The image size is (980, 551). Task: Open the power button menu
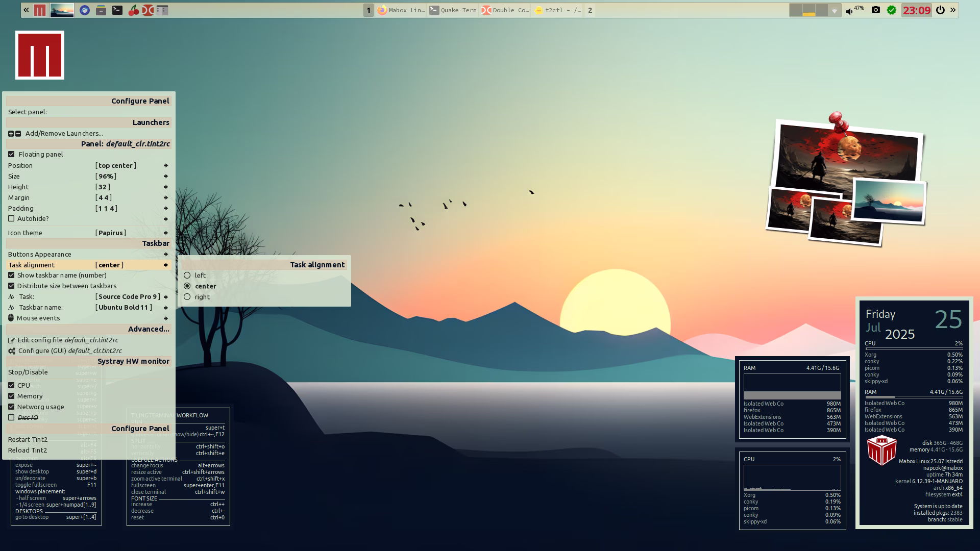tap(940, 10)
